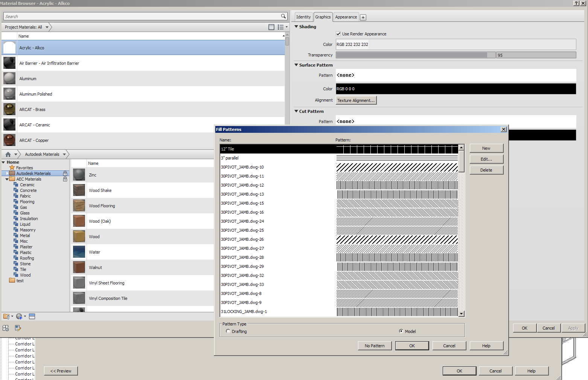Collapse the Shading section

tap(296, 27)
